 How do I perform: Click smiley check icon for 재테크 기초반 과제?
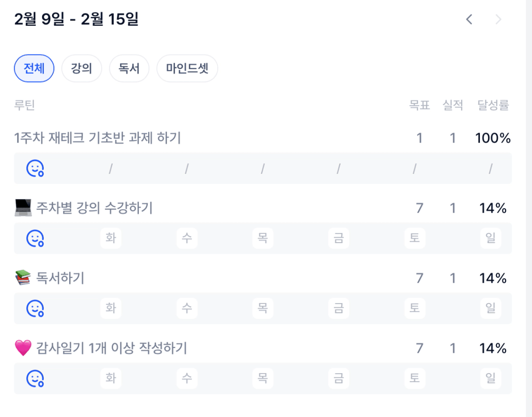pos(35,168)
